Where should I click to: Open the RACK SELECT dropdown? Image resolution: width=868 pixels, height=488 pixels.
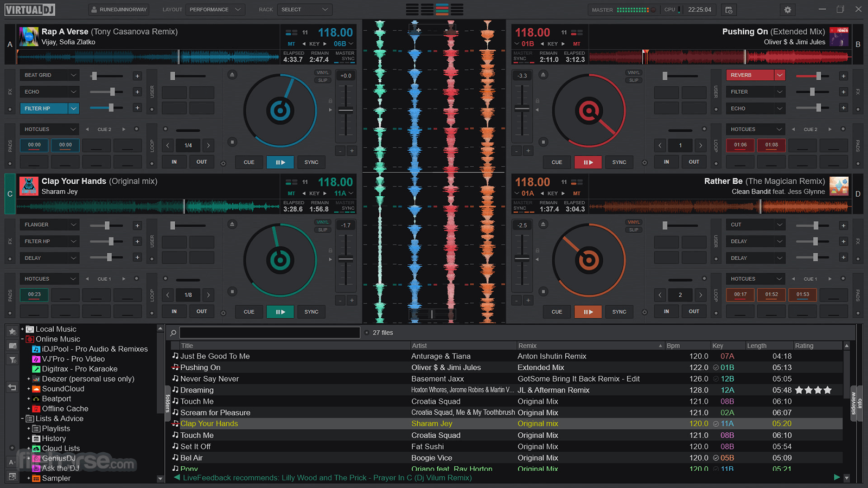[x=304, y=9]
